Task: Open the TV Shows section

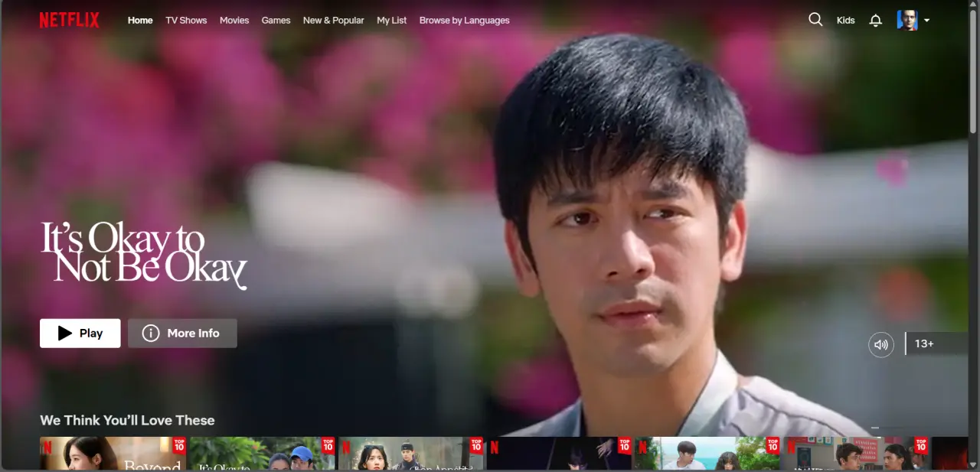Action: coord(186,21)
